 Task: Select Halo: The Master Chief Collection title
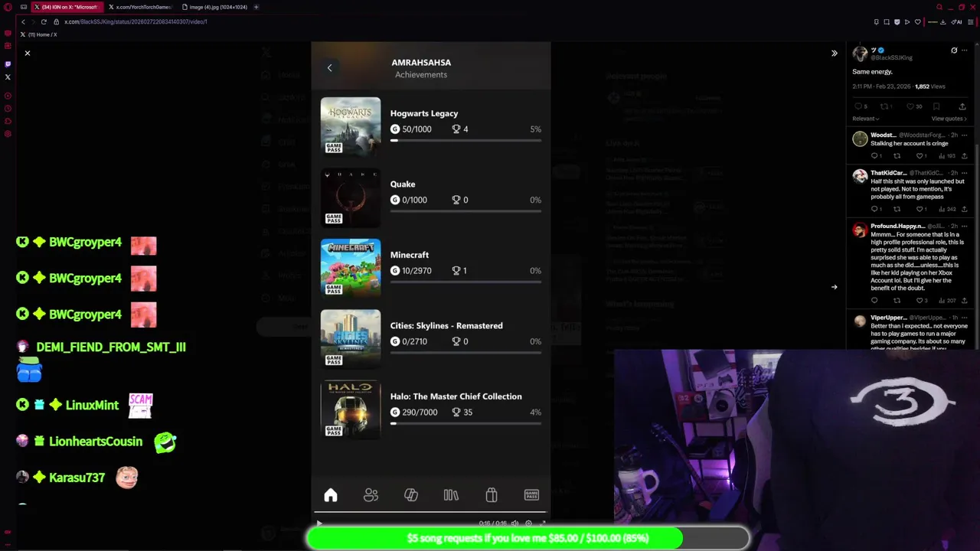(456, 396)
